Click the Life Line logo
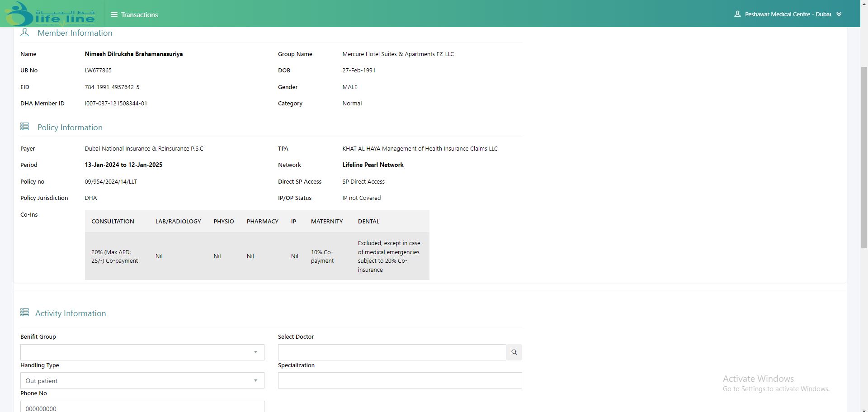Image resolution: width=868 pixels, height=412 pixels. click(x=51, y=14)
